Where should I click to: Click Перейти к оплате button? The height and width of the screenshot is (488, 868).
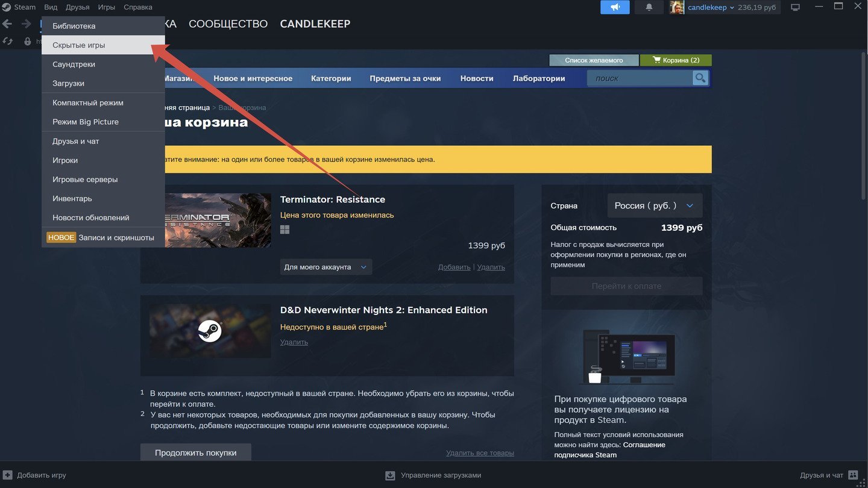tap(626, 286)
